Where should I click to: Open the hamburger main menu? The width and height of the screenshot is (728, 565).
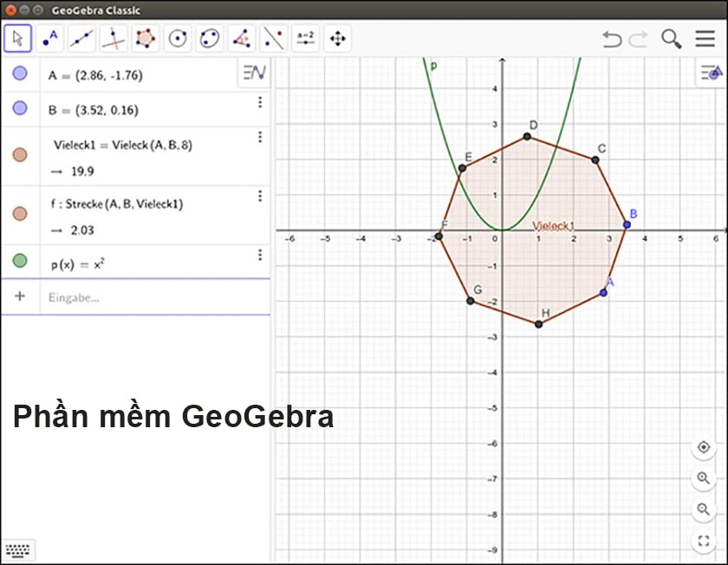(705, 38)
